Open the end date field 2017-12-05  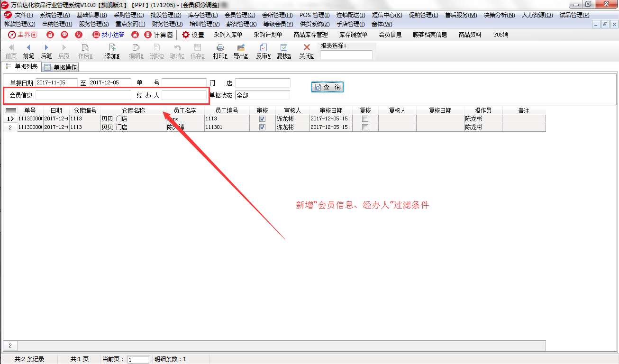tap(110, 83)
